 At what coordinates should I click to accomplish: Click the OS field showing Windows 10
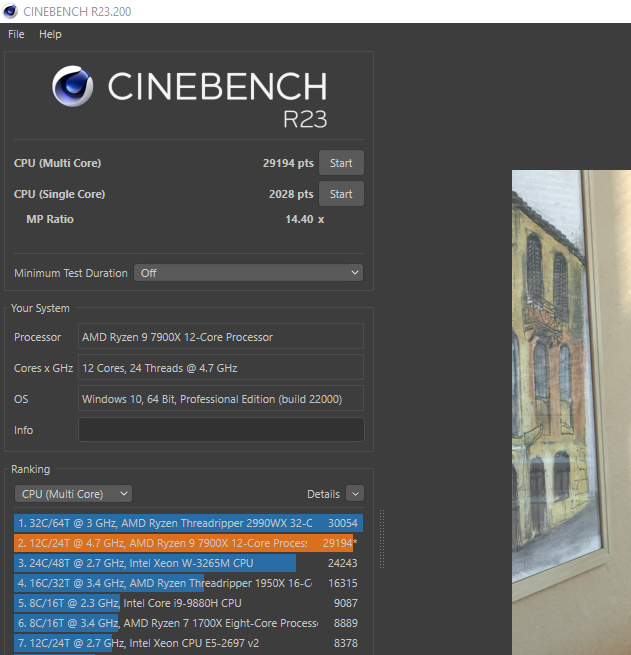pyautogui.click(x=221, y=399)
